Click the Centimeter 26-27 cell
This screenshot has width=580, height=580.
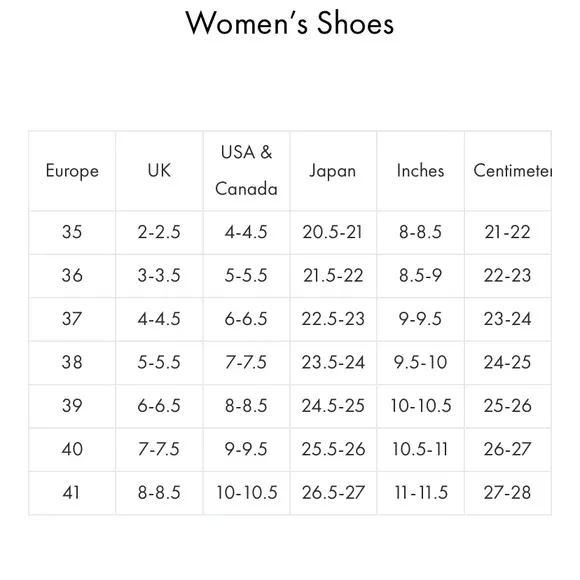[x=508, y=449]
